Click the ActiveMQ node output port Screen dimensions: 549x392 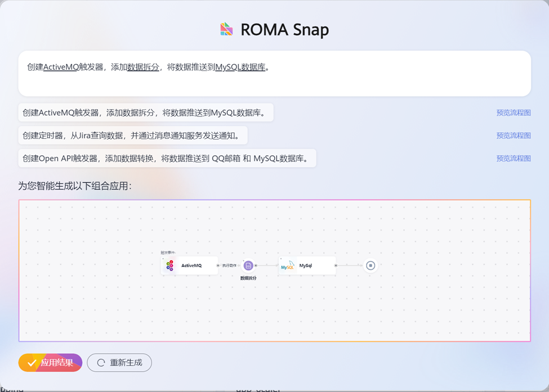click(218, 265)
